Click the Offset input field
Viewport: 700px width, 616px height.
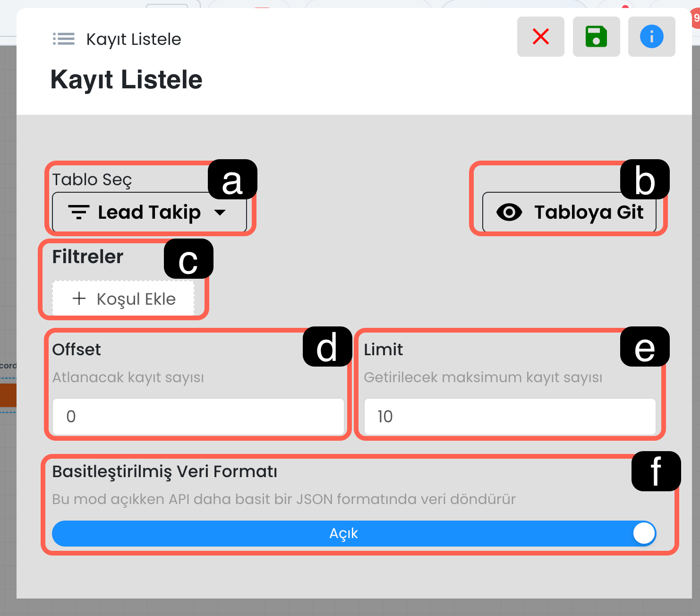click(198, 416)
